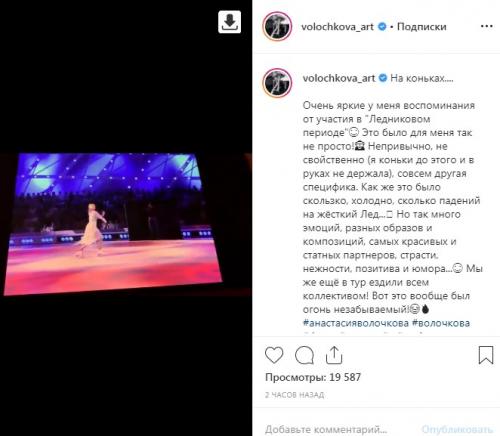
Task: Click verified badge in the caption
Action: click(383, 78)
